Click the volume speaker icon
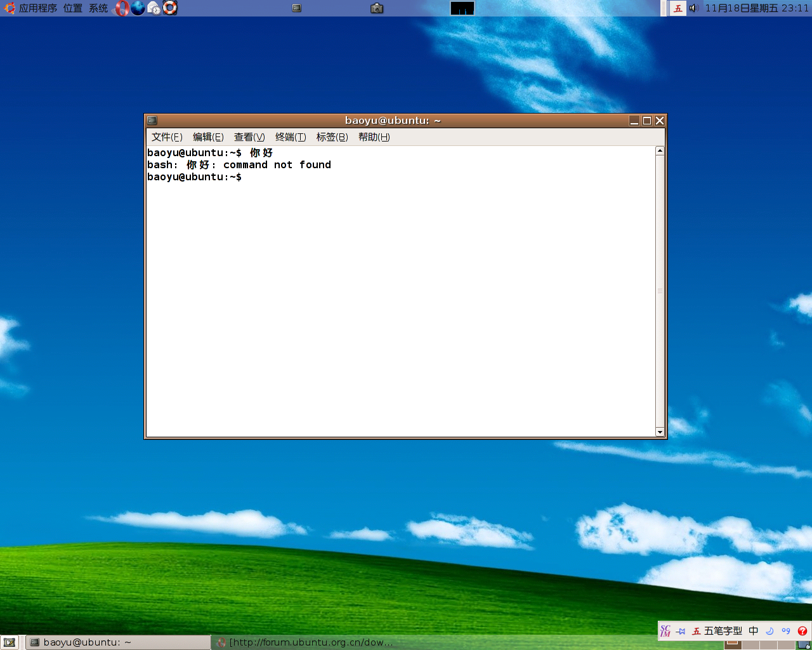The width and height of the screenshot is (812, 650). [693, 8]
